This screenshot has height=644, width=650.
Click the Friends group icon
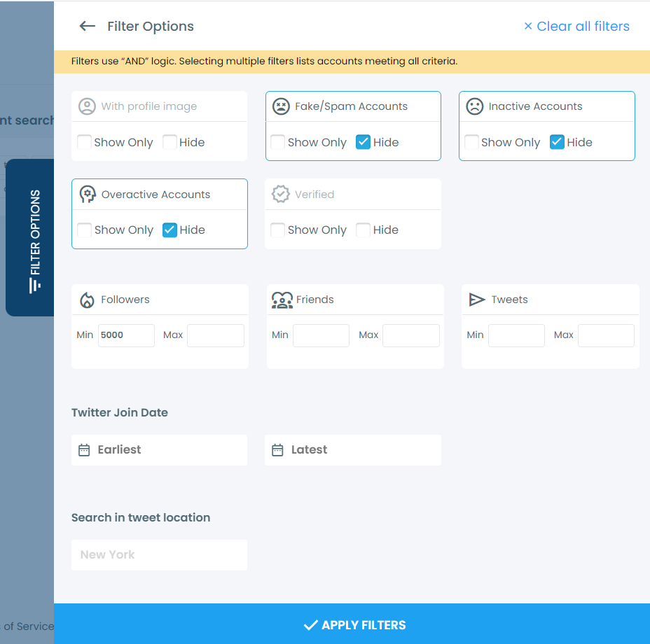(282, 299)
